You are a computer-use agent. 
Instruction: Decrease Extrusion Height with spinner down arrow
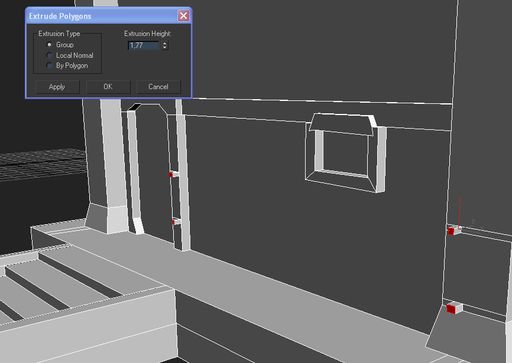click(165, 48)
